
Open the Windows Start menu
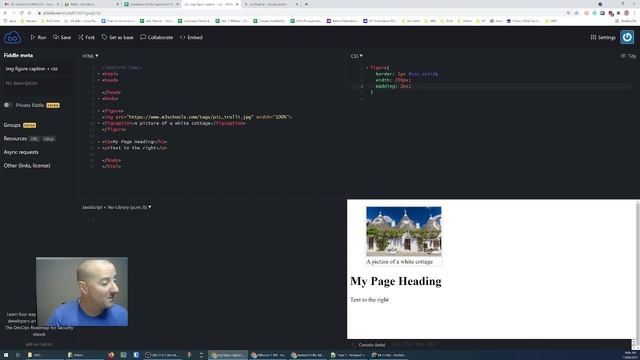6,355
